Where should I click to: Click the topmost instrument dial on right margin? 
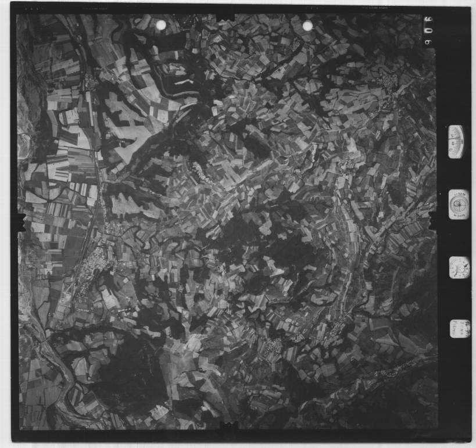456,141
